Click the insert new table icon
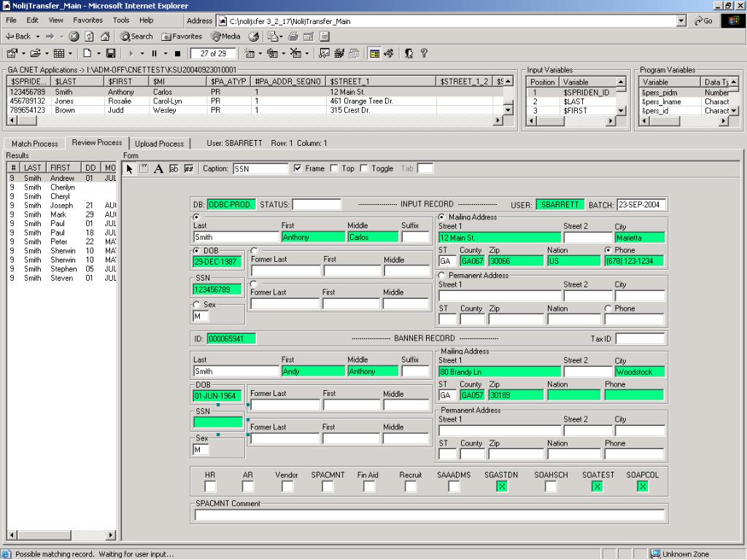Viewport: 747px width, 560px height. (249, 53)
